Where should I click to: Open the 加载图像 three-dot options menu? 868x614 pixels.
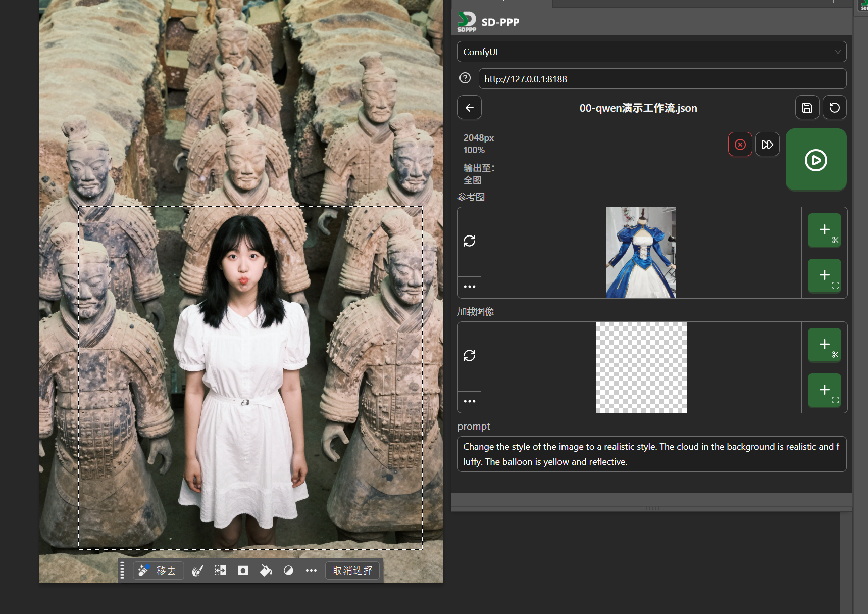tap(470, 401)
